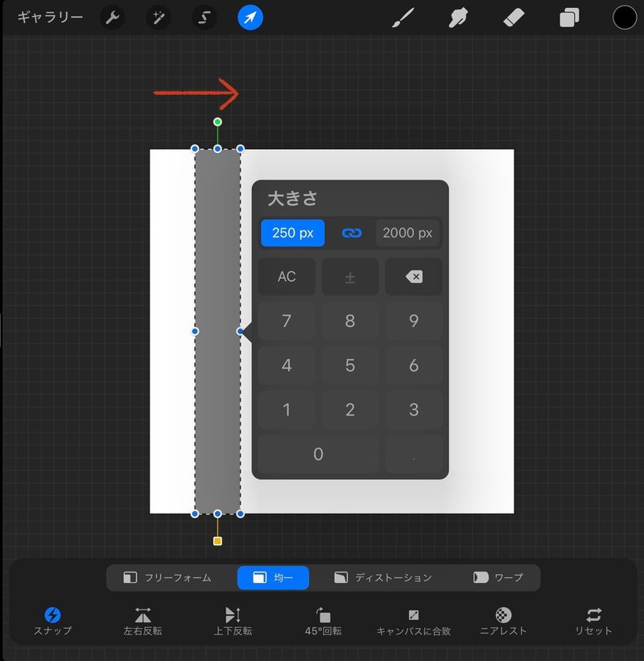Image resolution: width=644 pixels, height=661 pixels.
Task: Switch to Warp (ワープ) mode
Action: point(498,577)
